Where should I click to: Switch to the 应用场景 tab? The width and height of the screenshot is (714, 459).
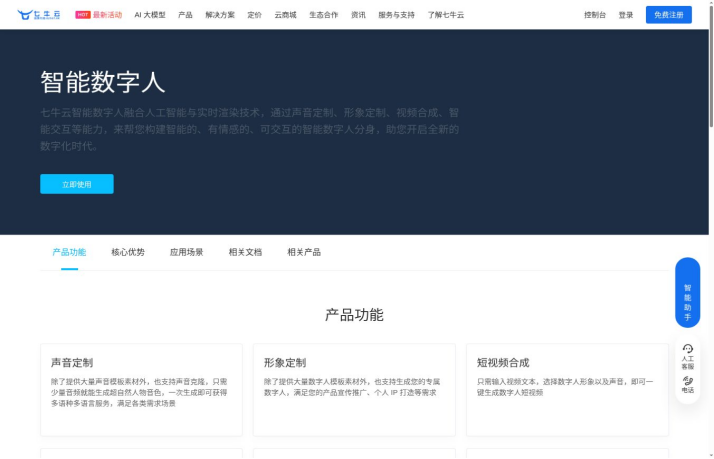tap(187, 252)
